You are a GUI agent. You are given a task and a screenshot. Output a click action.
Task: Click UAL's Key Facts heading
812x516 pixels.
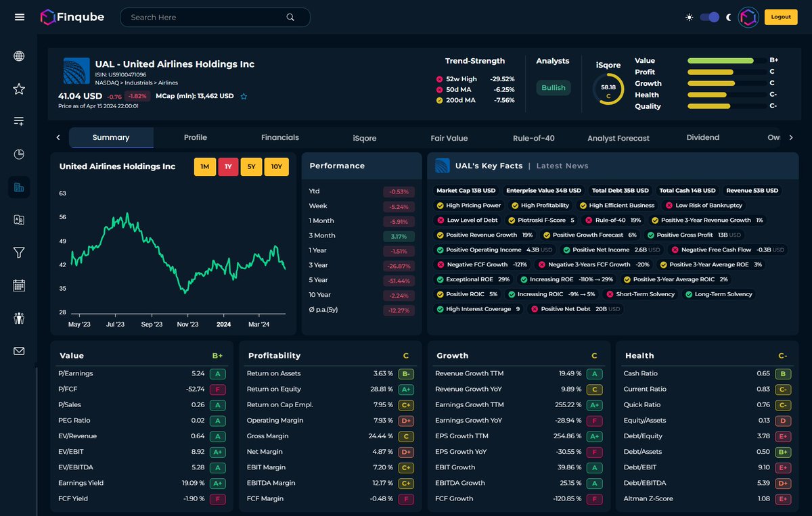(x=489, y=166)
